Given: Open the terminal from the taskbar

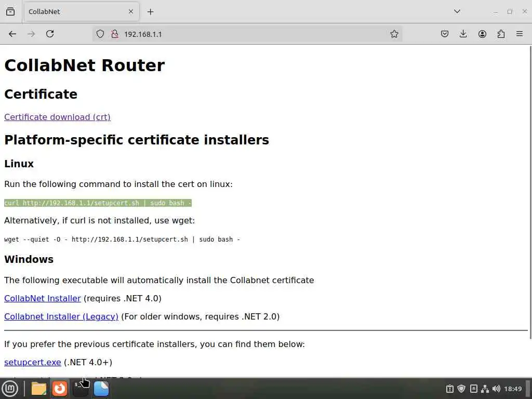Looking at the screenshot, I should coord(81,389).
